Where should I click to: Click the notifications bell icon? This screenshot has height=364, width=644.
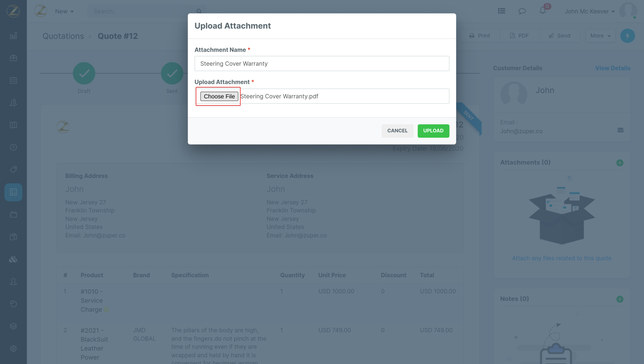tap(543, 11)
